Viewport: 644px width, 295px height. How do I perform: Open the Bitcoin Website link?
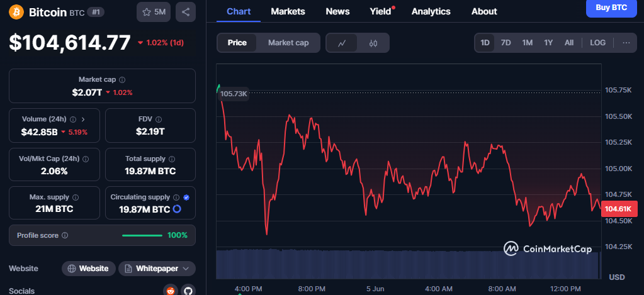pyautogui.click(x=89, y=269)
